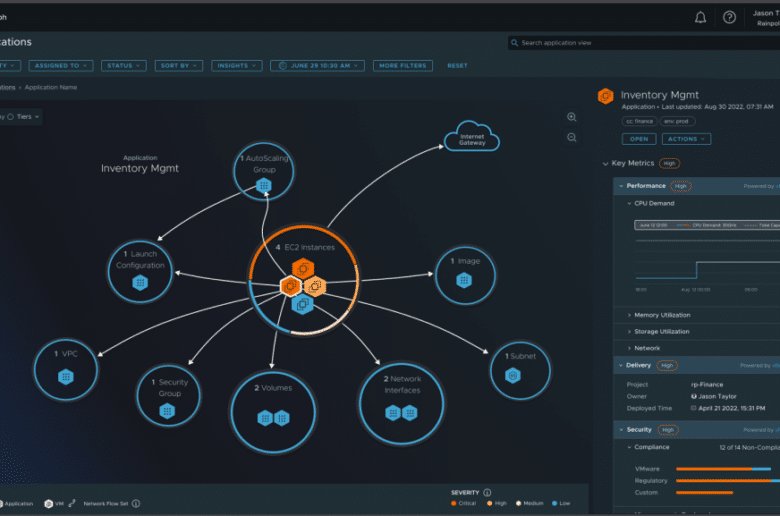Click the right Network Interfaces hexagon icon
The image size is (780, 516).
409,413
